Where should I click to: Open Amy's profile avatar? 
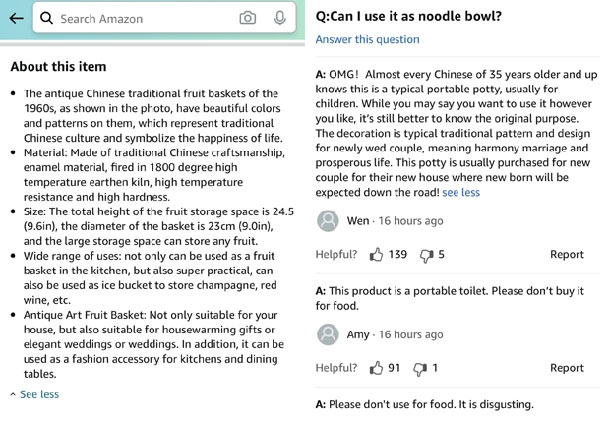[327, 334]
